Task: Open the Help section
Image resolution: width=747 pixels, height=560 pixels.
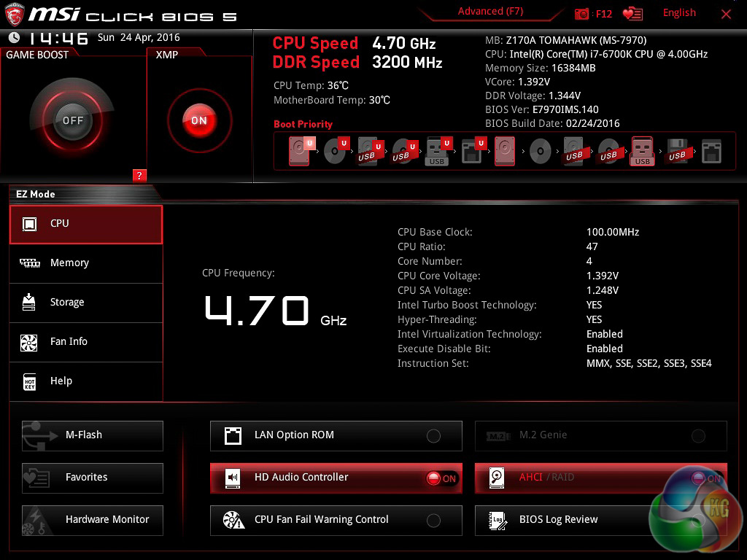Action: (86, 381)
